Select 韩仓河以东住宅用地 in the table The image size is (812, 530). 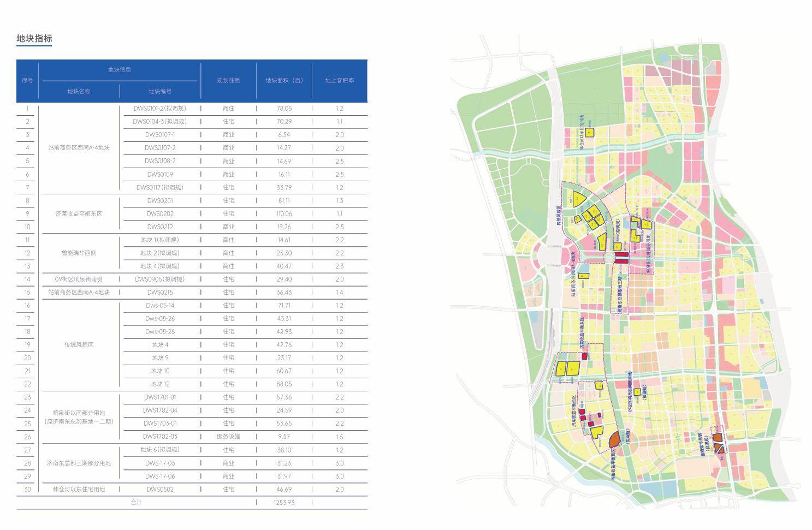click(x=79, y=489)
